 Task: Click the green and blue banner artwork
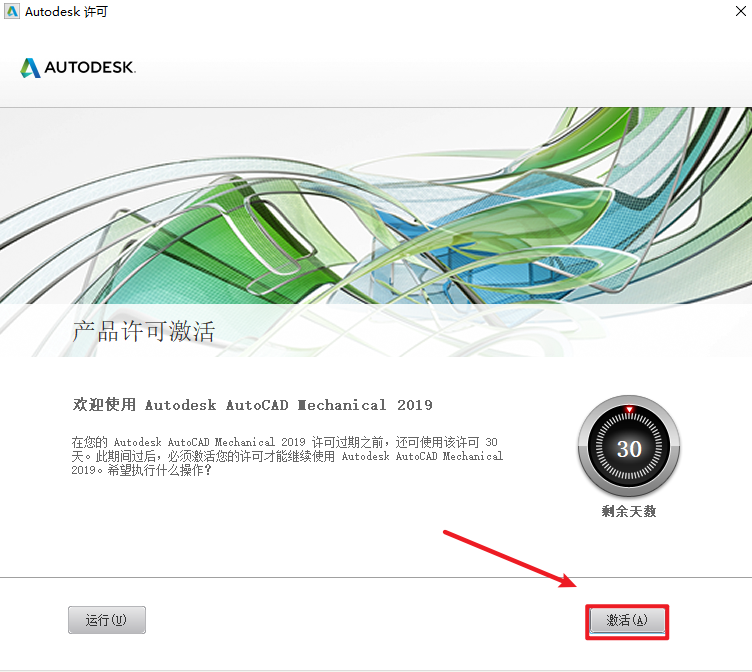[376, 205]
